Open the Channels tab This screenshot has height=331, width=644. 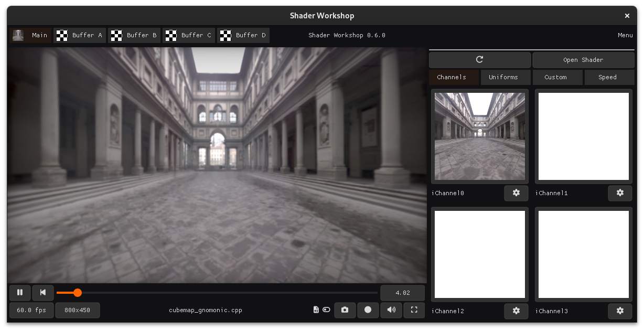[x=454, y=77]
